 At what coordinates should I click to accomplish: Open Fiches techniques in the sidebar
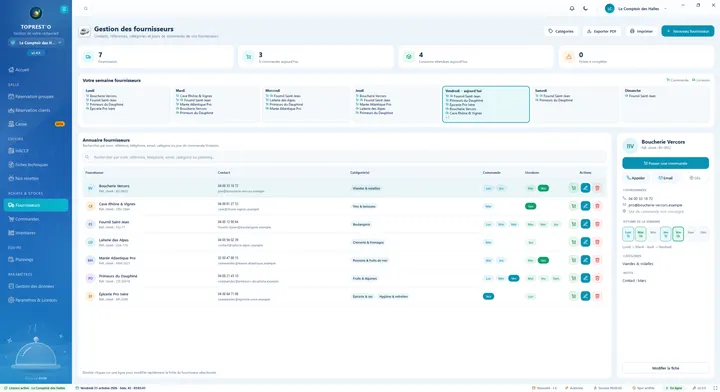(x=36, y=164)
